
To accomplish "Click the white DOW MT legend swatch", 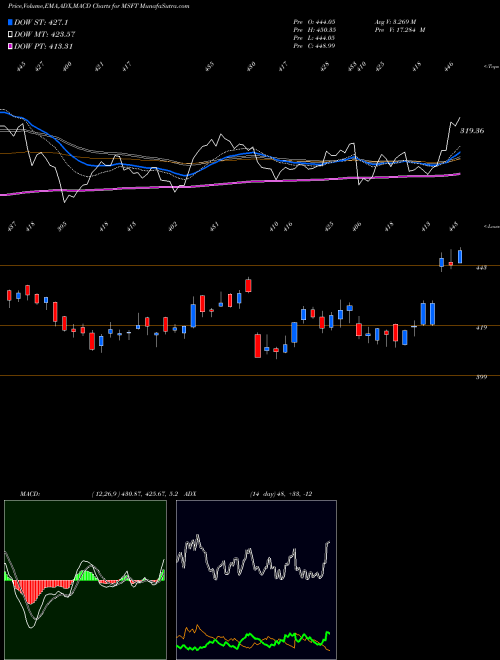I will (11, 34).
